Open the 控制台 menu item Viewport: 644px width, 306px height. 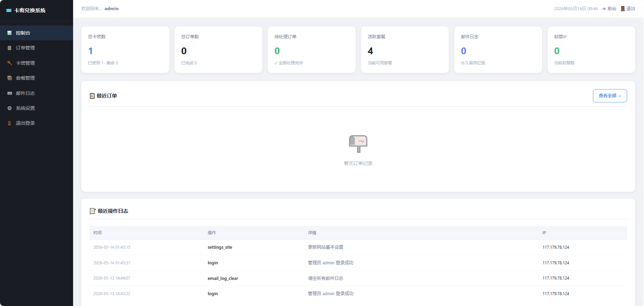[37, 33]
